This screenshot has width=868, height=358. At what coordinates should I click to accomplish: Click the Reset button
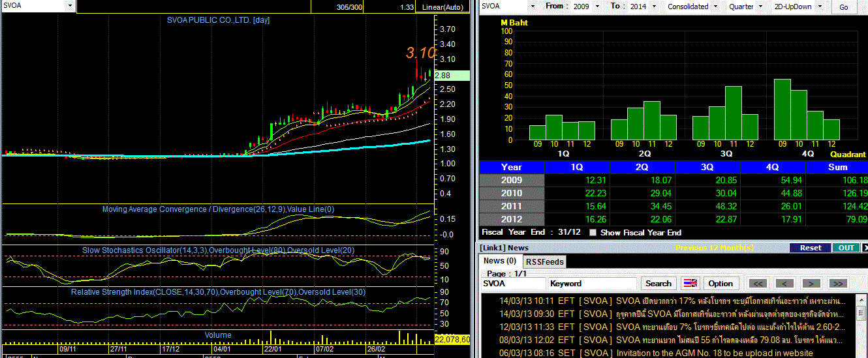click(x=811, y=248)
